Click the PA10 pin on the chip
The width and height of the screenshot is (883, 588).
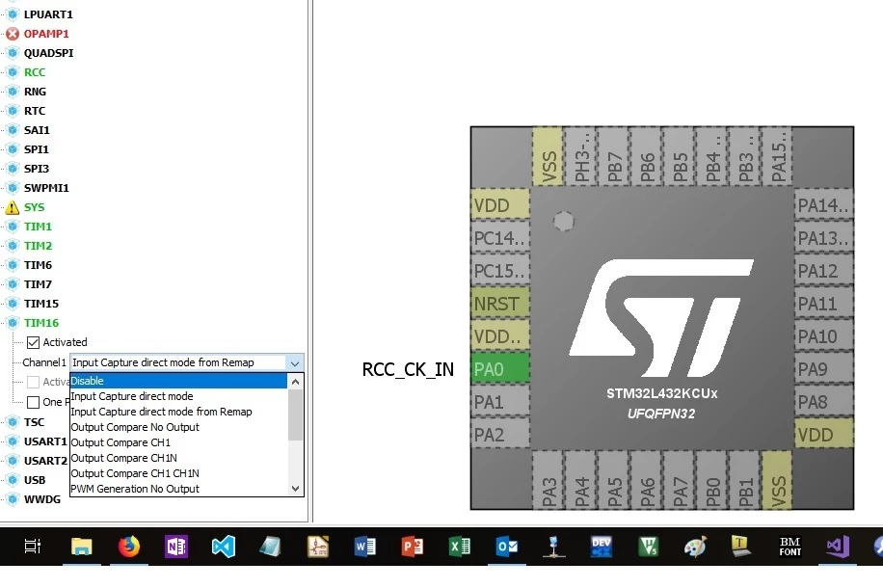(824, 336)
